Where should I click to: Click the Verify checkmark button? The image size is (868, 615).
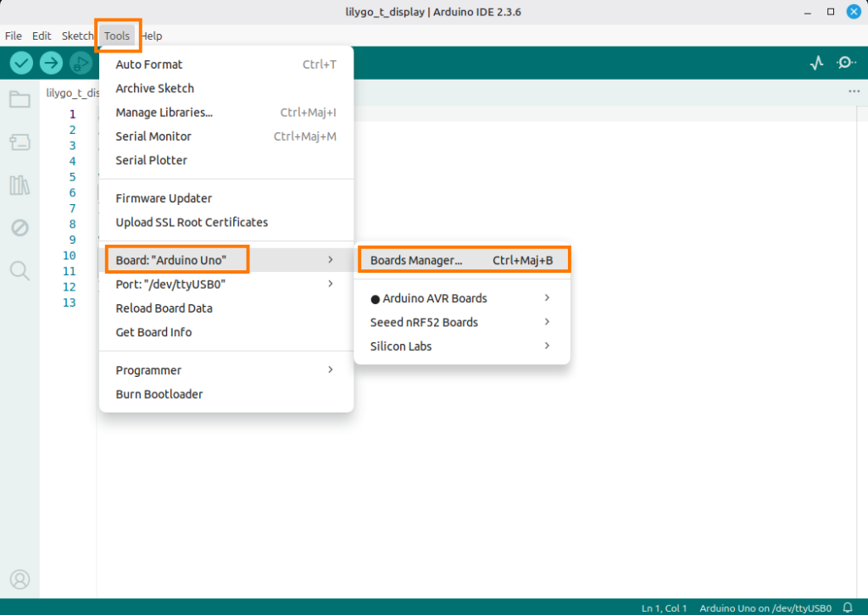point(22,63)
